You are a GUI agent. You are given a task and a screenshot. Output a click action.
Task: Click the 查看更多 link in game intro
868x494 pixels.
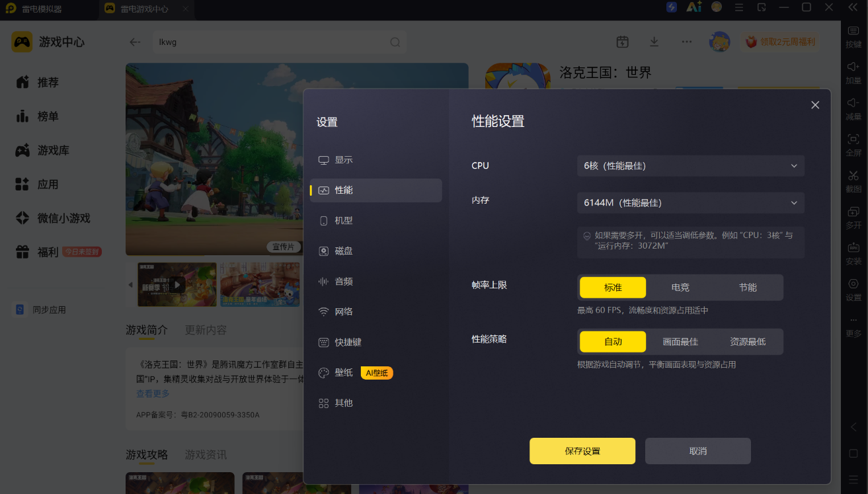[153, 393]
